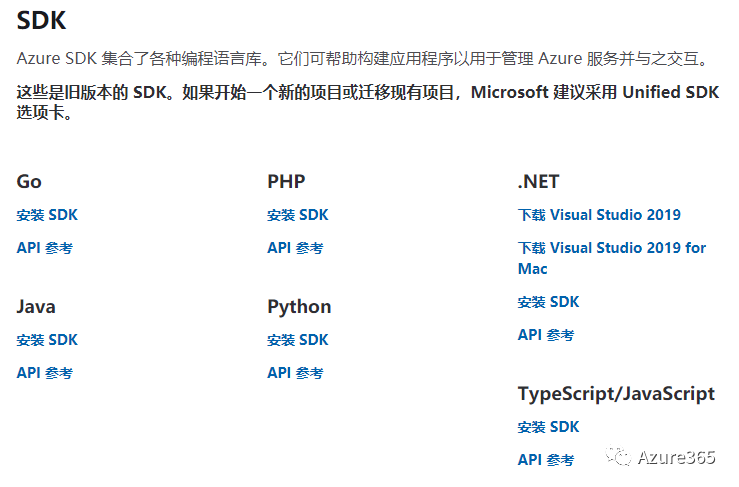Open the API 参考 link under Go
The width and height of the screenshot is (739, 487).
point(44,248)
